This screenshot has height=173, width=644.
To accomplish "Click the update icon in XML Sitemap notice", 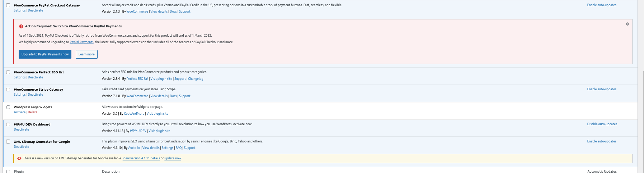I will point(19,158).
